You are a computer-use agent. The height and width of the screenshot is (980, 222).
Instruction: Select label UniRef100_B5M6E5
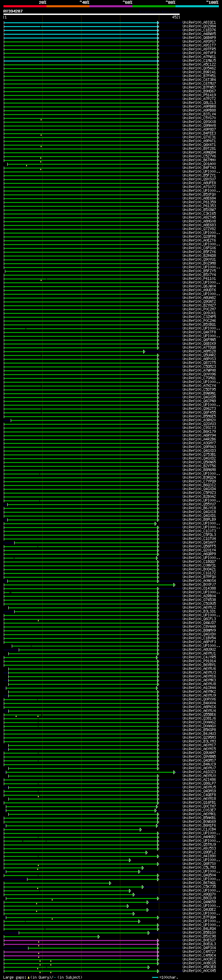point(199,416)
